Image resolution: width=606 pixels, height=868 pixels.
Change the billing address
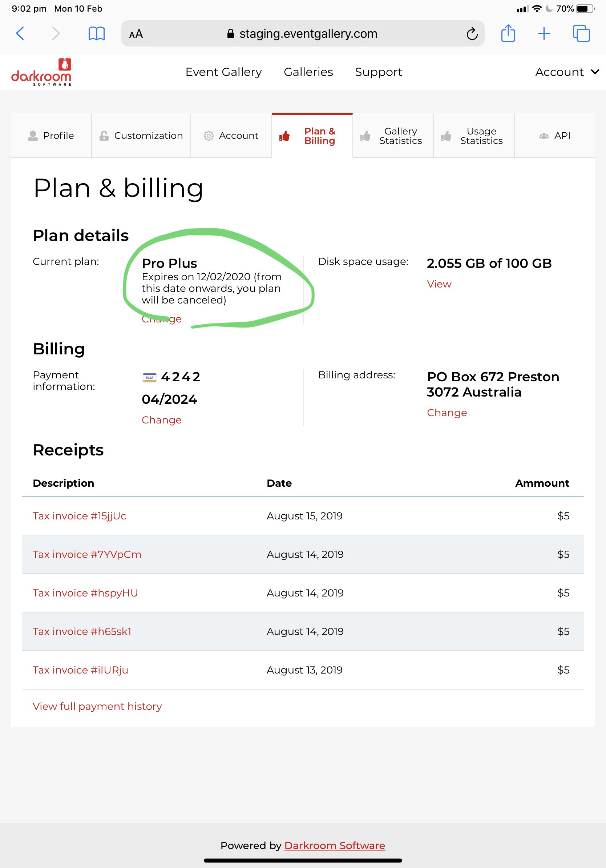coord(447,413)
